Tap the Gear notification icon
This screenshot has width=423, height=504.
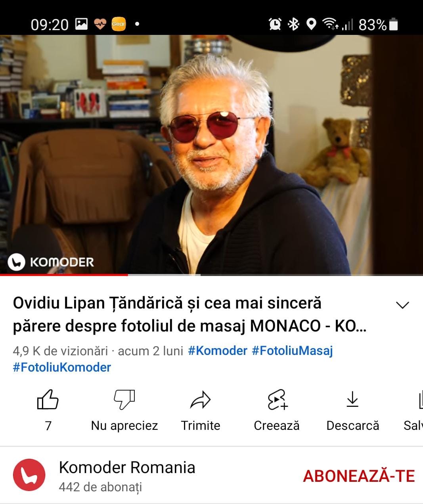click(x=119, y=24)
